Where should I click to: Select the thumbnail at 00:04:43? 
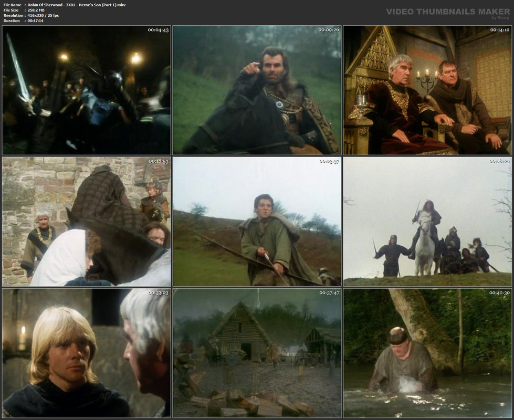click(87, 90)
